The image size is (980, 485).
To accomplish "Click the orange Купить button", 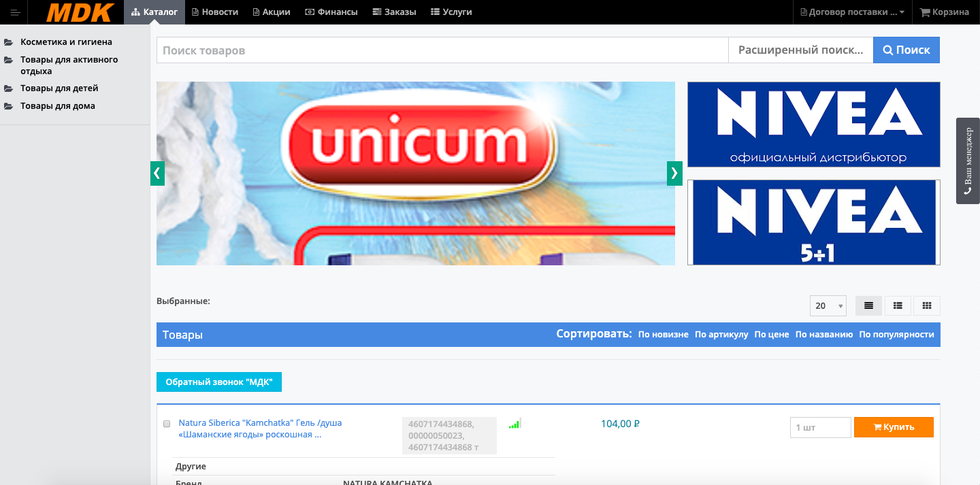I will (894, 427).
